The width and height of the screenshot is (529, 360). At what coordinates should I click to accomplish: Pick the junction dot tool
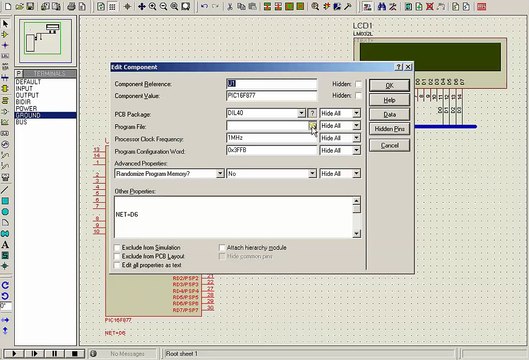click(x=5, y=45)
